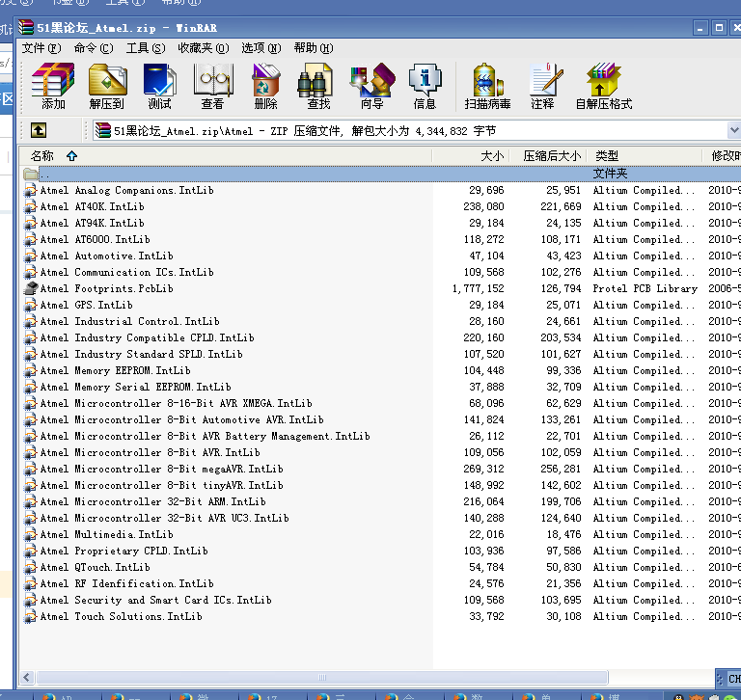Image resolution: width=741 pixels, height=700 pixels.
Task: Select Atmel Microcontroller 8-16-Bit AVR XMEGA.IntLib
Action: point(177,403)
